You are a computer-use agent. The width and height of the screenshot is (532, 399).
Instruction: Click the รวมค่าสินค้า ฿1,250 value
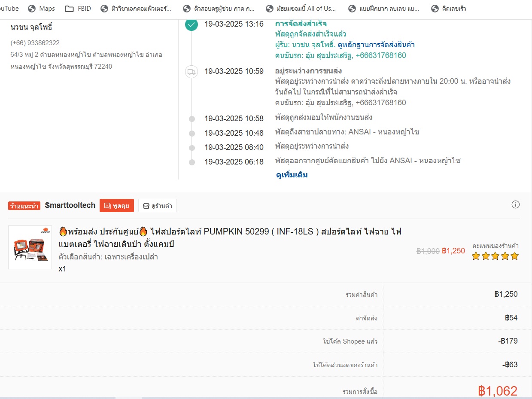coord(506,294)
